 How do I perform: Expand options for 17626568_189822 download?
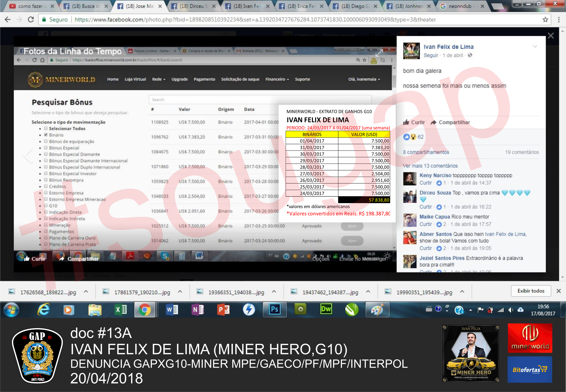pos(86,292)
